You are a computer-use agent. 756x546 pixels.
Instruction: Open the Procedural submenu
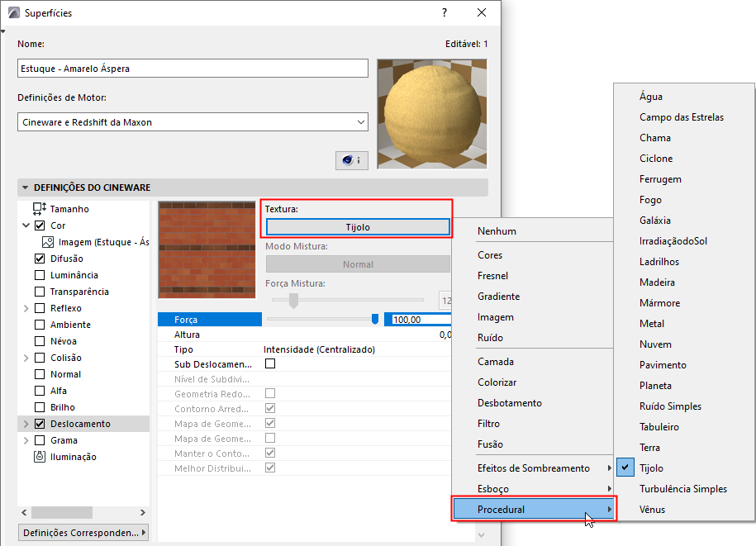pyautogui.click(x=533, y=510)
